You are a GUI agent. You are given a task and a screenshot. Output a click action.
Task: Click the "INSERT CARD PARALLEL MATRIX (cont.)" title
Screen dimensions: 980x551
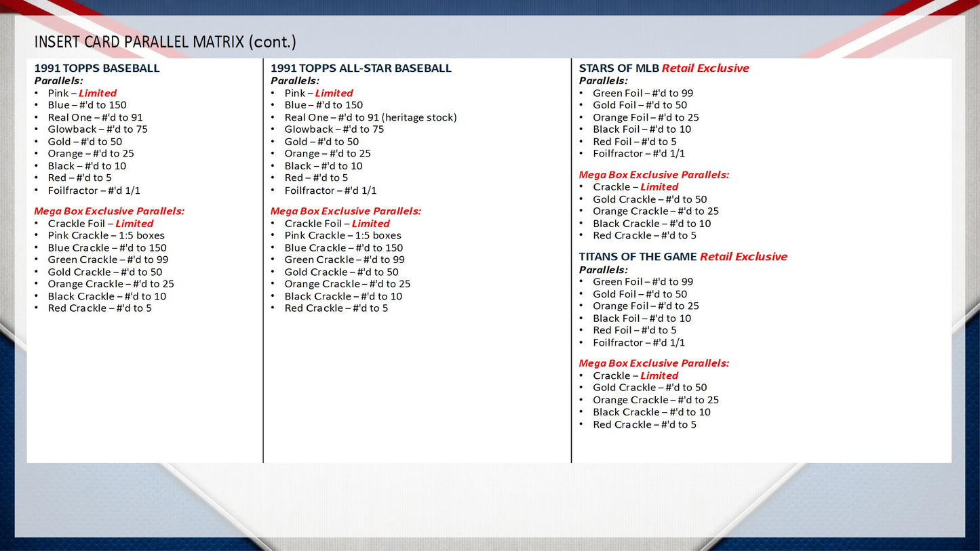165,41
